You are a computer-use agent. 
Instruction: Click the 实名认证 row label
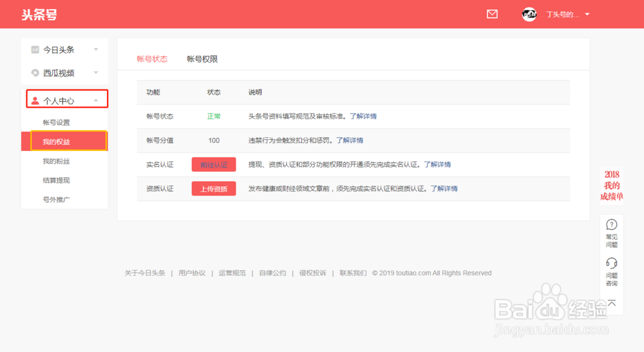click(160, 164)
